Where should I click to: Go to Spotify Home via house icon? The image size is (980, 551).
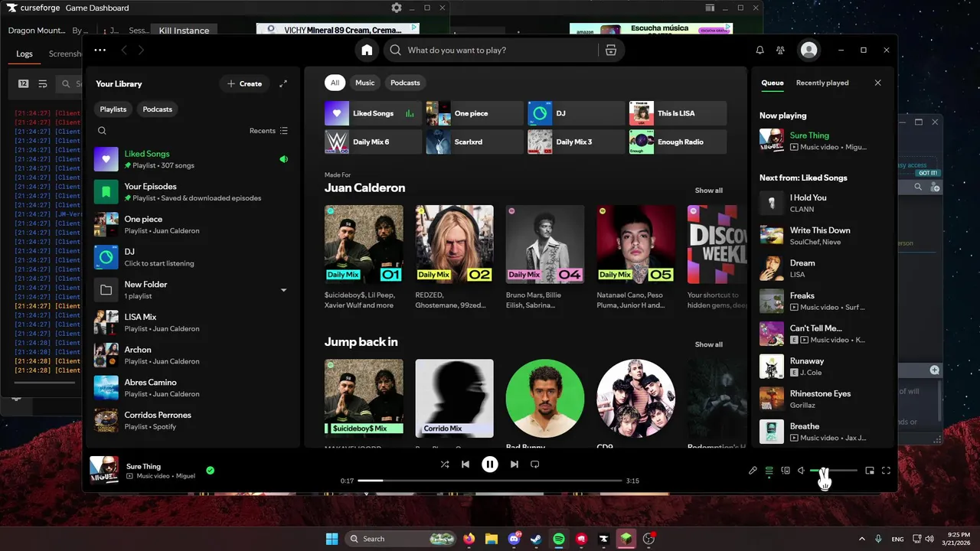point(367,50)
